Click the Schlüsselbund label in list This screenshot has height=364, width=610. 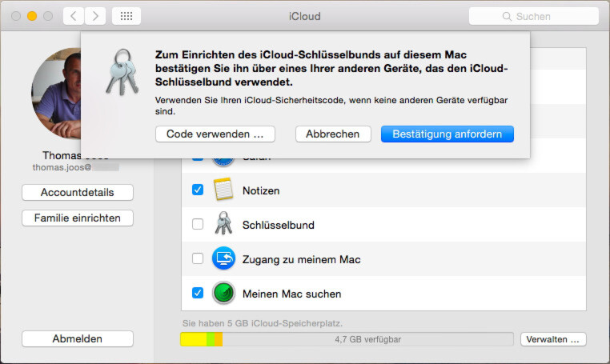278,225
